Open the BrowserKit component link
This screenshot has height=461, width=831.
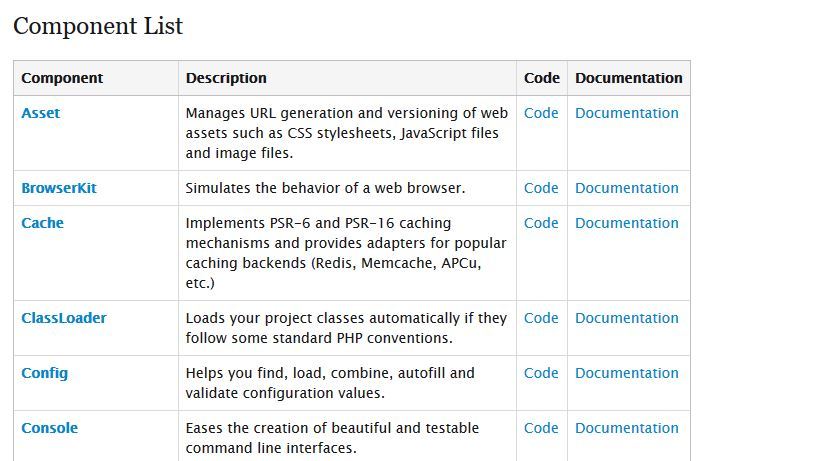[x=59, y=188]
